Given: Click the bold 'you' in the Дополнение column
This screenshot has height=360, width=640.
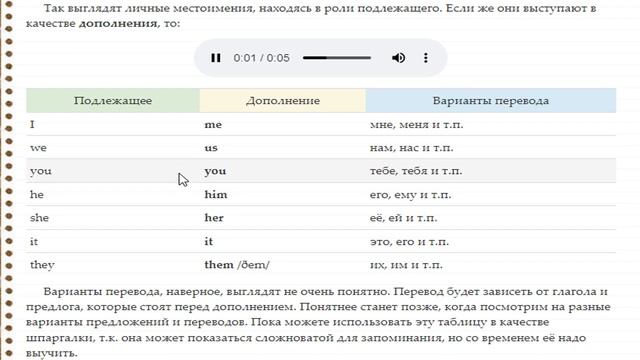Looking at the screenshot, I should coord(215,171).
